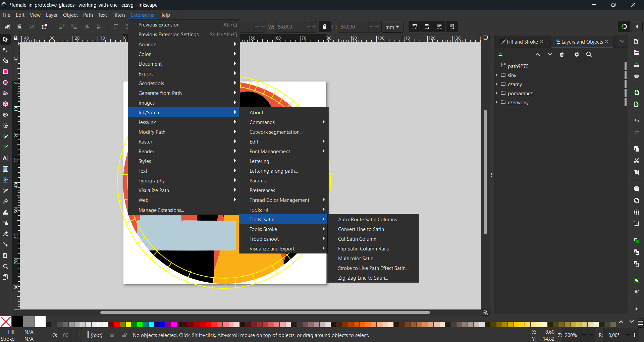Select the 3D box tool
644x342 pixels.
point(5,104)
